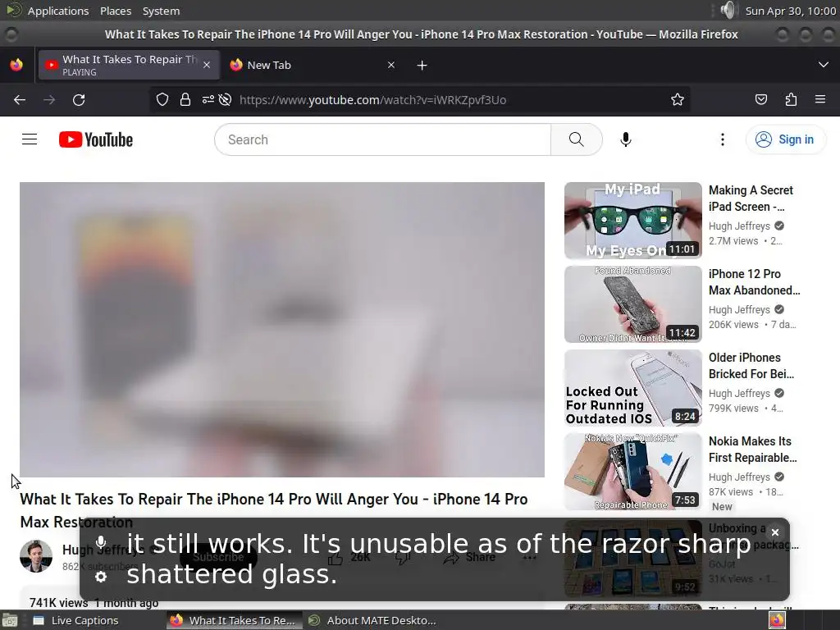Open the Applications menu

[58, 11]
